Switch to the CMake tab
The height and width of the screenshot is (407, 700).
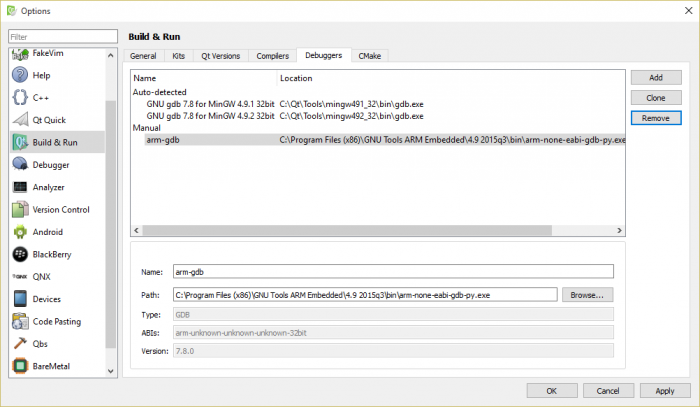370,56
